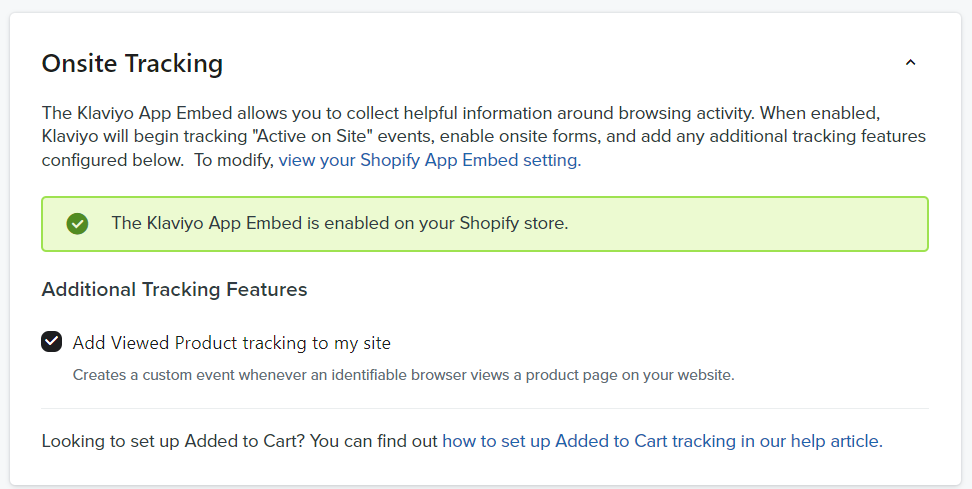Screen dimensions: 972x489
Task: Open the Added to Cart tracking help article link
Action: coord(662,441)
